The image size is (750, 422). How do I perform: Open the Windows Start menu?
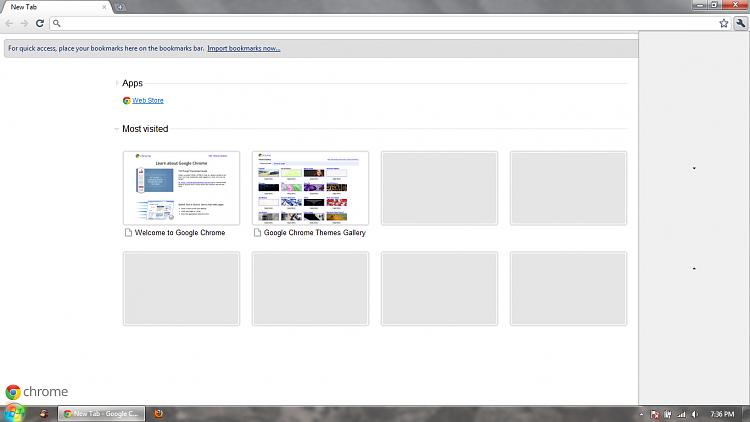pos(14,413)
